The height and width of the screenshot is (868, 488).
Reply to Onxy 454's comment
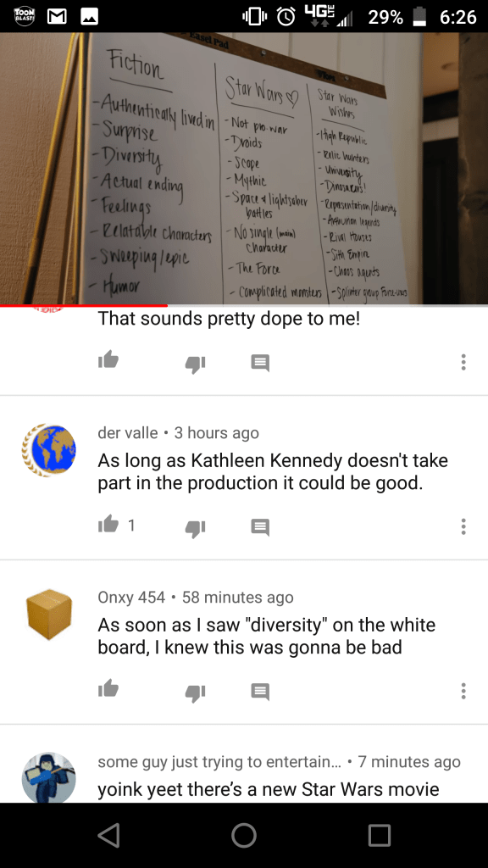(x=260, y=691)
